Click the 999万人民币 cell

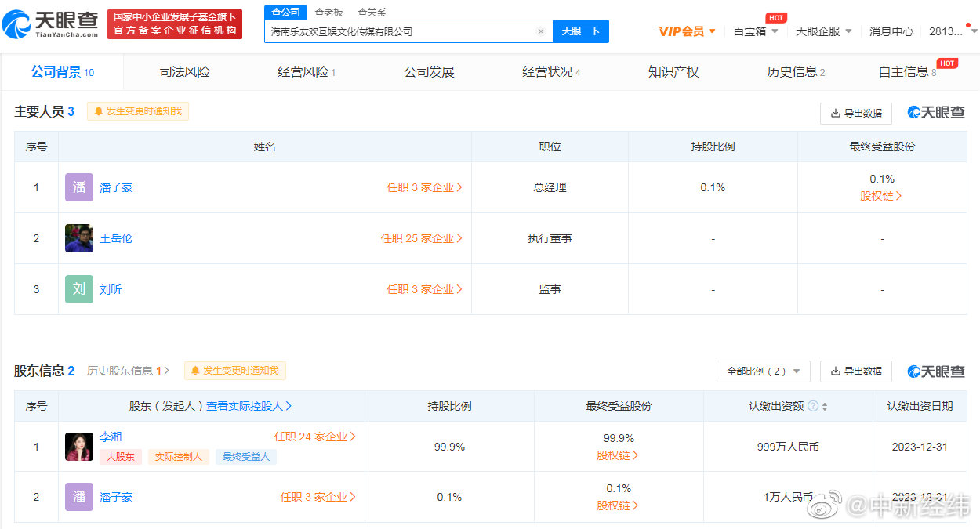pos(788,447)
